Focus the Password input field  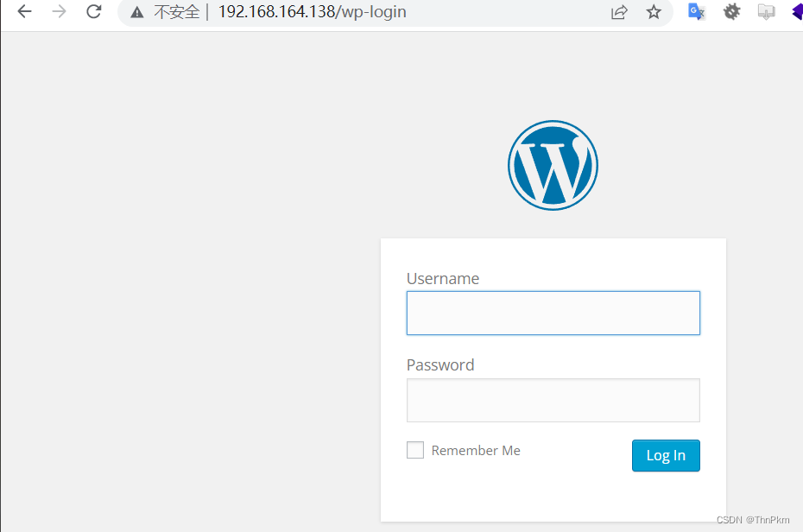point(553,400)
